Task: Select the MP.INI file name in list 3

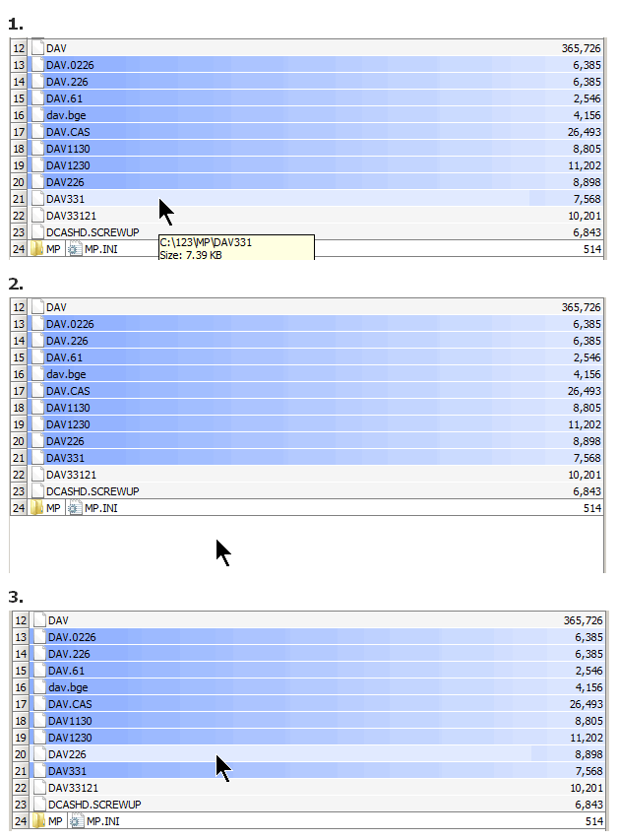Action: [x=103, y=821]
